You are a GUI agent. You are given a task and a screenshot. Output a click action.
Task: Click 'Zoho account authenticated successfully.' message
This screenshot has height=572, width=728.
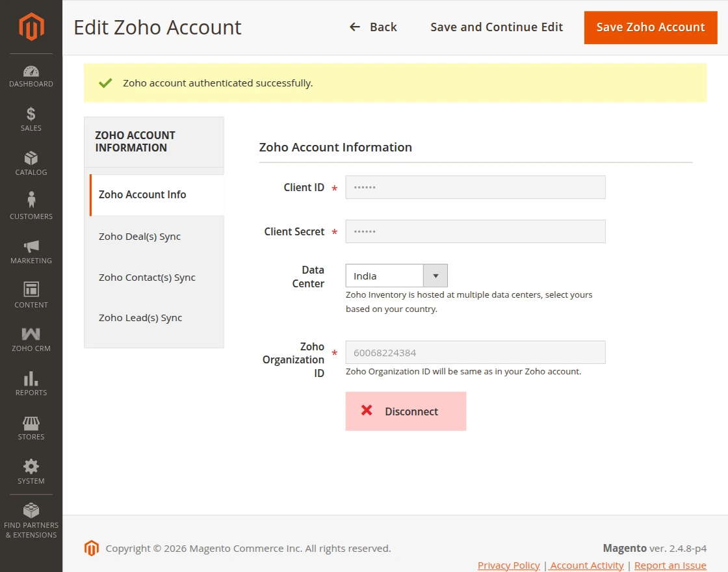click(218, 83)
